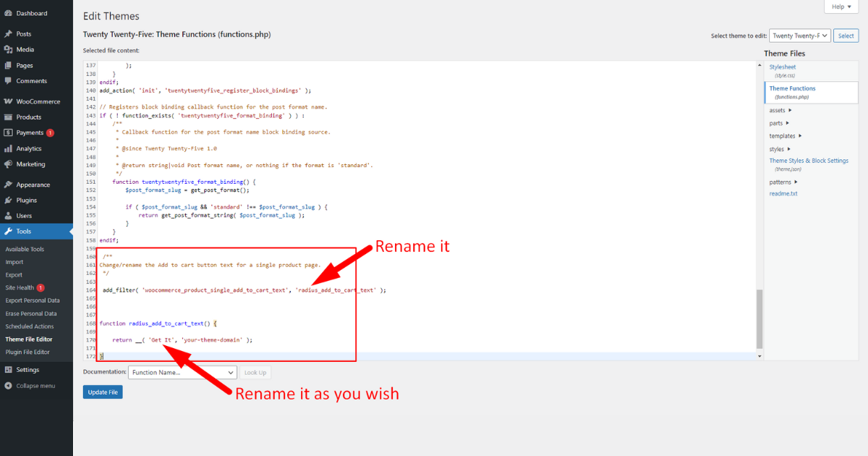The width and height of the screenshot is (868, 456).
Task: Click the Analytics bar chart icon
Action: pos(8,148)
